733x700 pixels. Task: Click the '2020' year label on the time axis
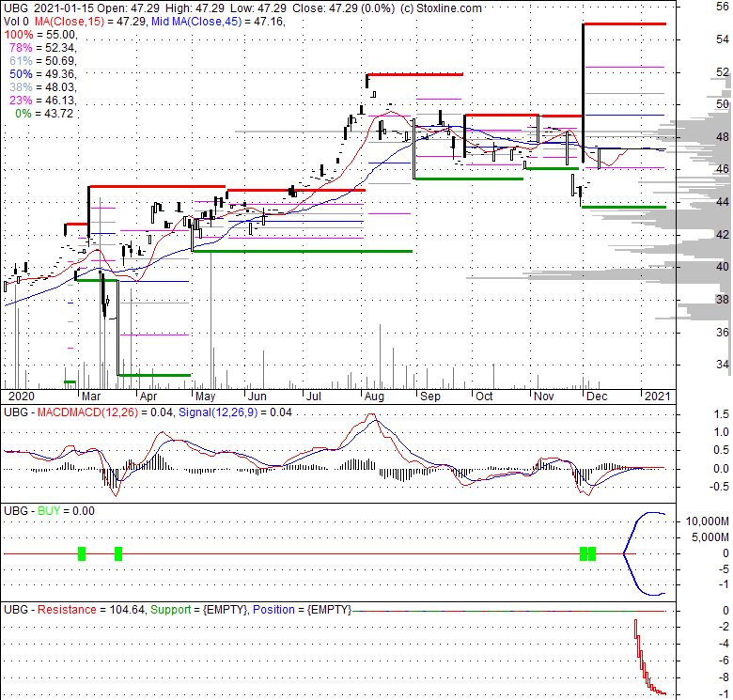click(22, 397)
